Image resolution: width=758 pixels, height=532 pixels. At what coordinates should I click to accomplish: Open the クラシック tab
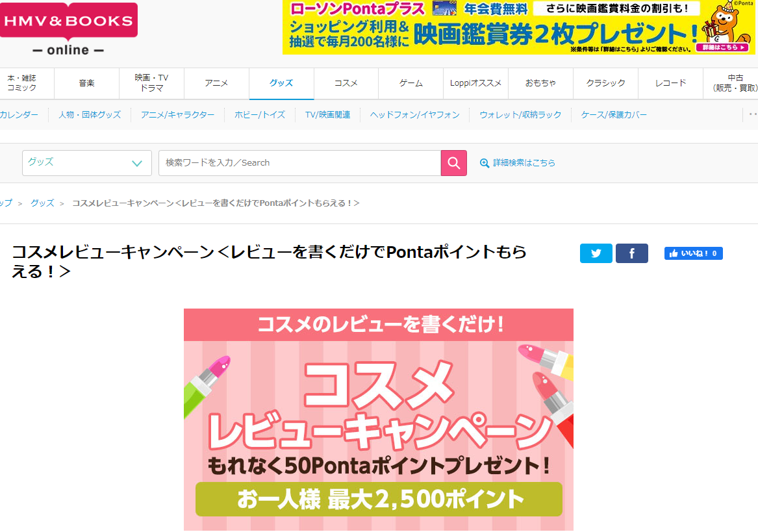[606, 83]
